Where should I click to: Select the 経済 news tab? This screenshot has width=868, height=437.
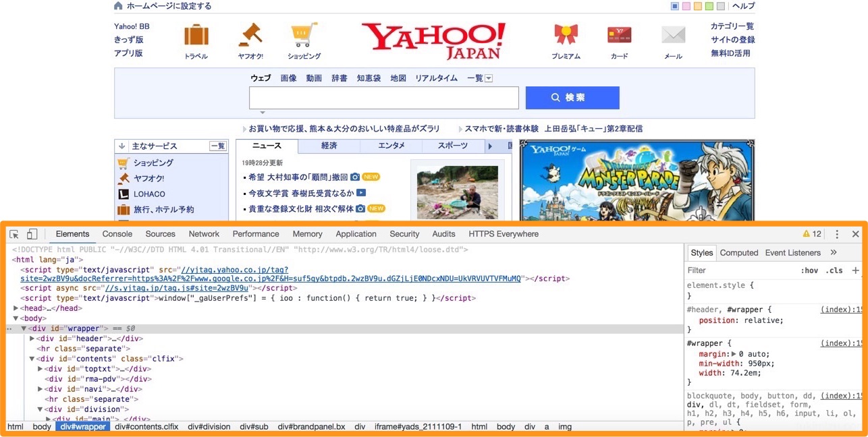(329, 146)
